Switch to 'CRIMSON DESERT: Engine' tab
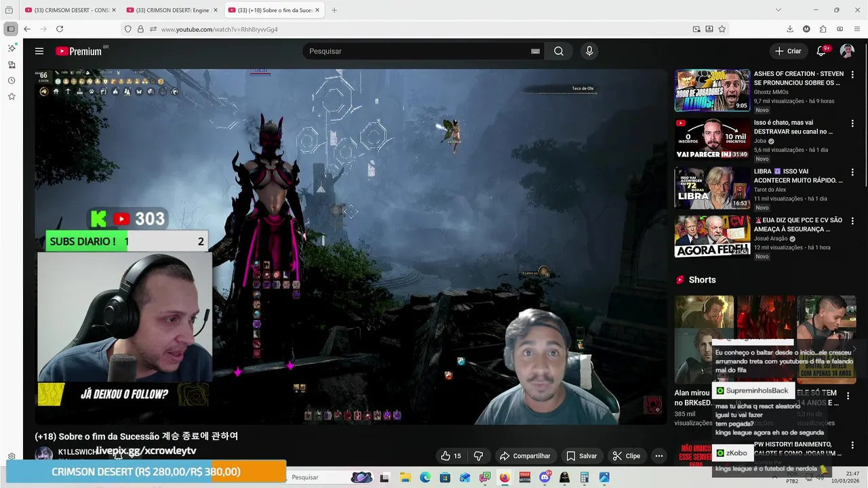This screenshot has height=488, width=868. [172, 10]
